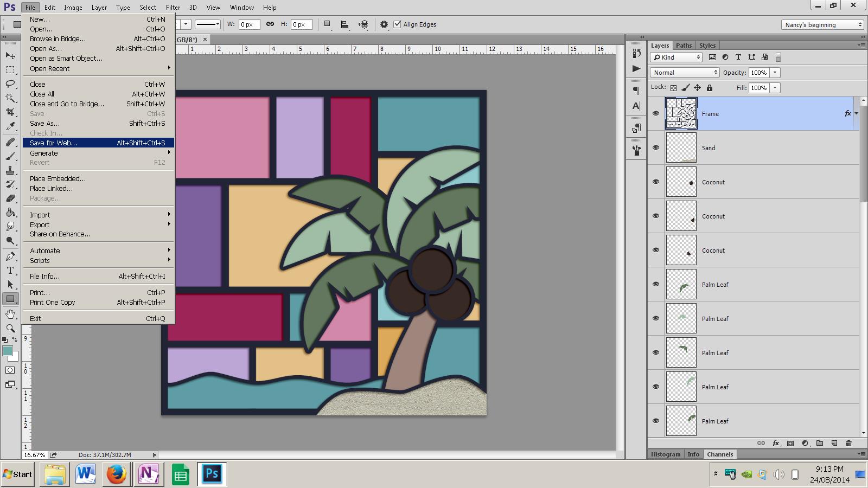Screen dimensions: 868x488
Task: Click the teal foreground color swatch
Action: (8, 351)
